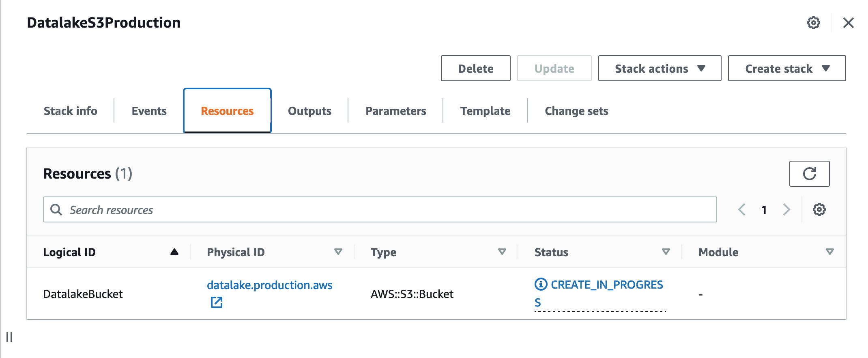Switch to the Events tab
The height and width of the screenshot is (358, 868).
[x=149, y=111]
